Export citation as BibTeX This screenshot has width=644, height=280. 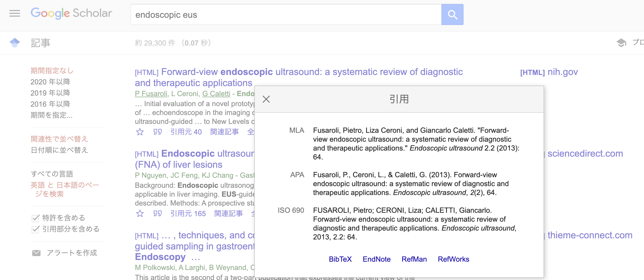point(340,259)
